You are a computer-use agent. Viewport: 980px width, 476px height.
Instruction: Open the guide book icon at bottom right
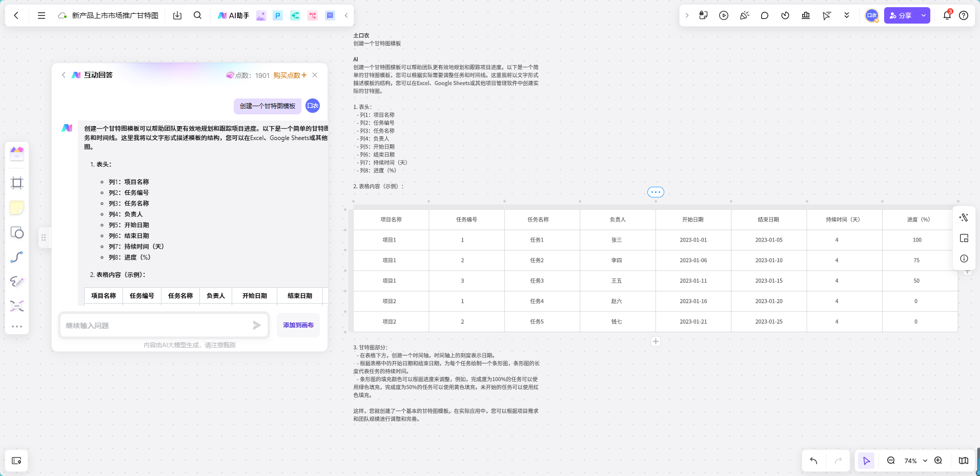pos(964,461)
